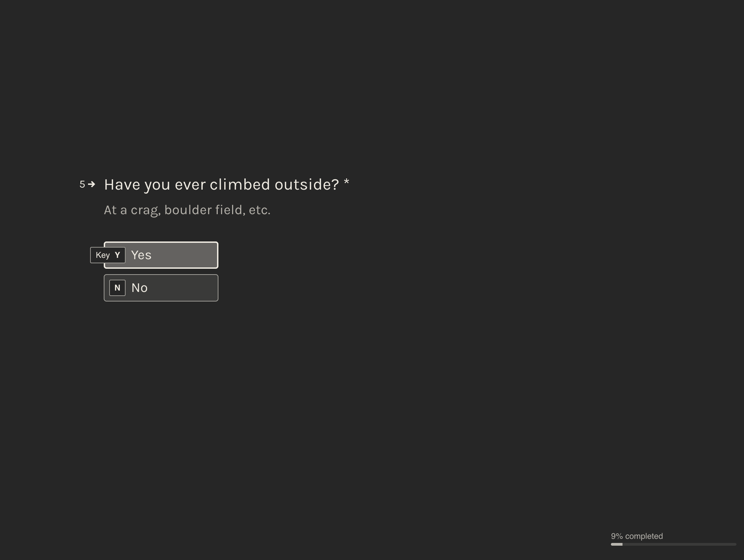Click the 9% completed label
Screen dimensions: 744x560
pyautogui.click(x=636, y=536)
